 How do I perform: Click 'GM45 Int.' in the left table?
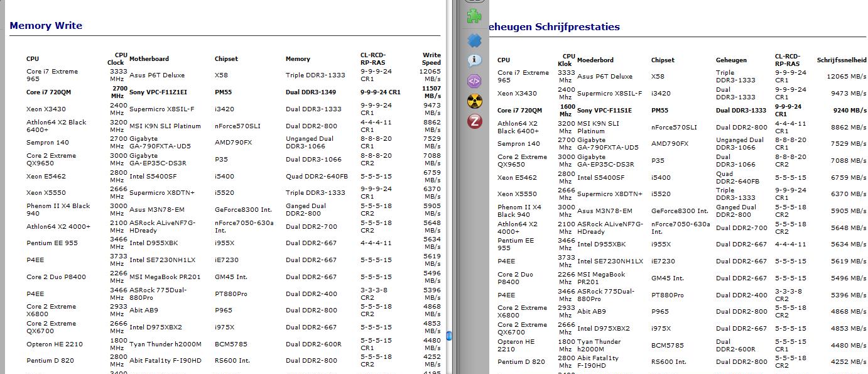231,277
